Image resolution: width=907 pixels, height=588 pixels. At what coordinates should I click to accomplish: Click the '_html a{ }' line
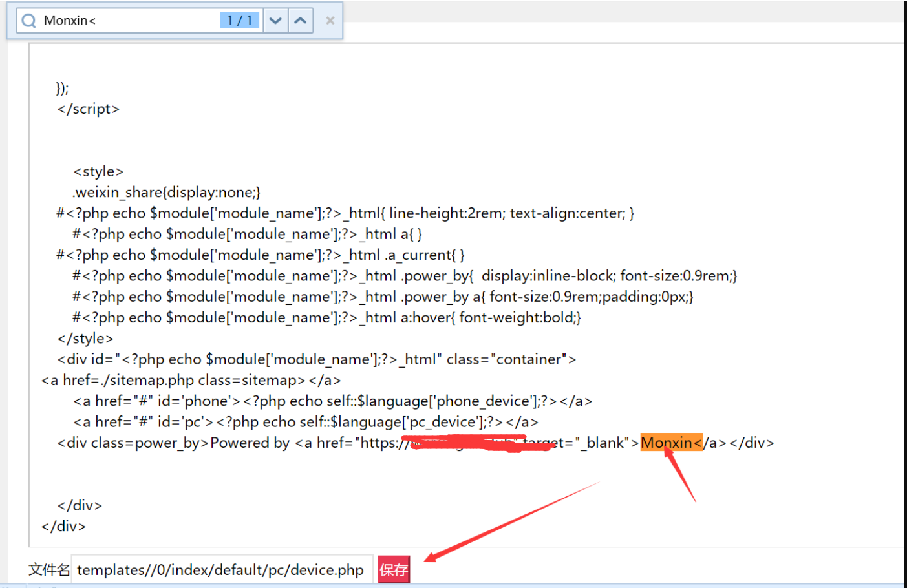(248, 234)
